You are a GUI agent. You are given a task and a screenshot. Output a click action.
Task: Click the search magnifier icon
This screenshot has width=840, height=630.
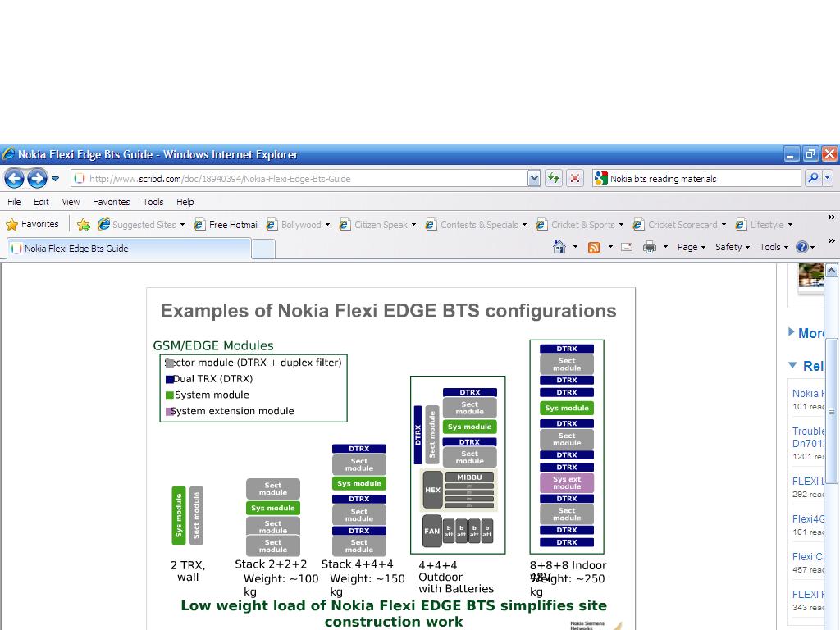812,178
